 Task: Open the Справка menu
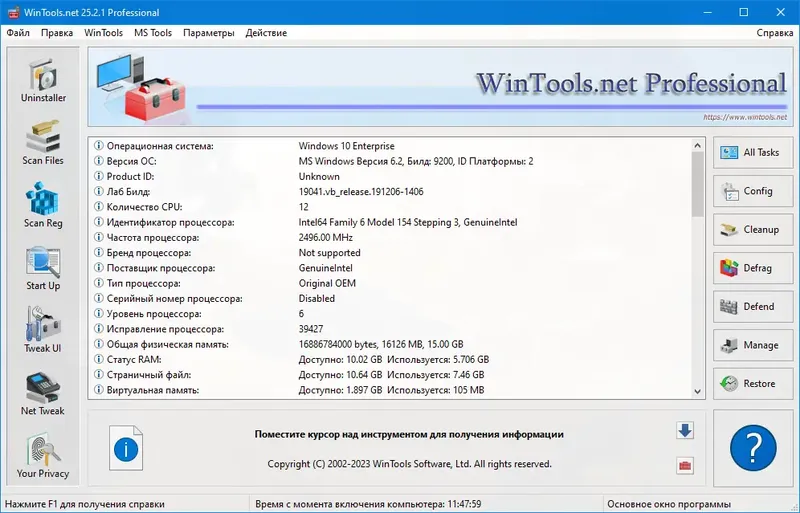774,33
